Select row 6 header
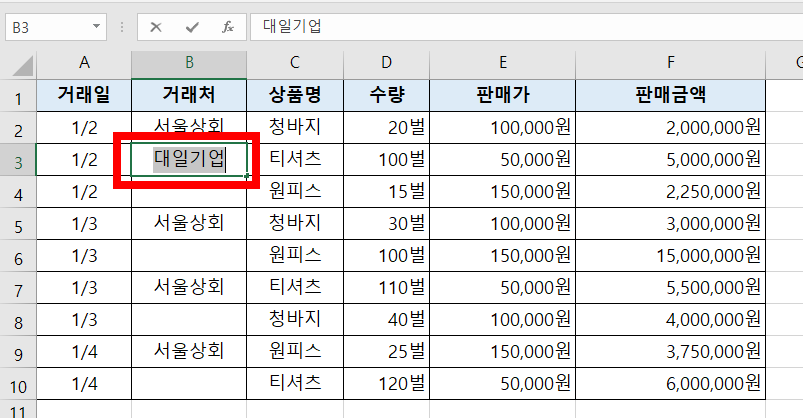This screenshot has height=418, width=803. point(18,256)
